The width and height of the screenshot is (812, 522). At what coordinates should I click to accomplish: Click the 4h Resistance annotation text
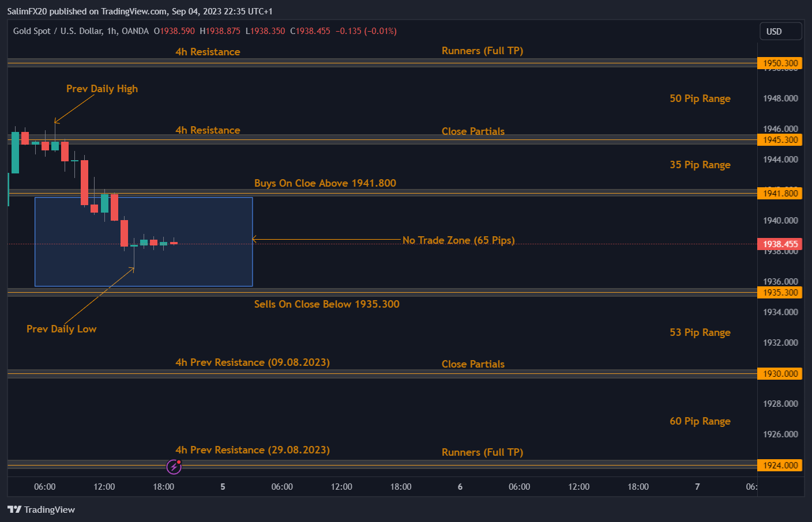coord(208,51)
